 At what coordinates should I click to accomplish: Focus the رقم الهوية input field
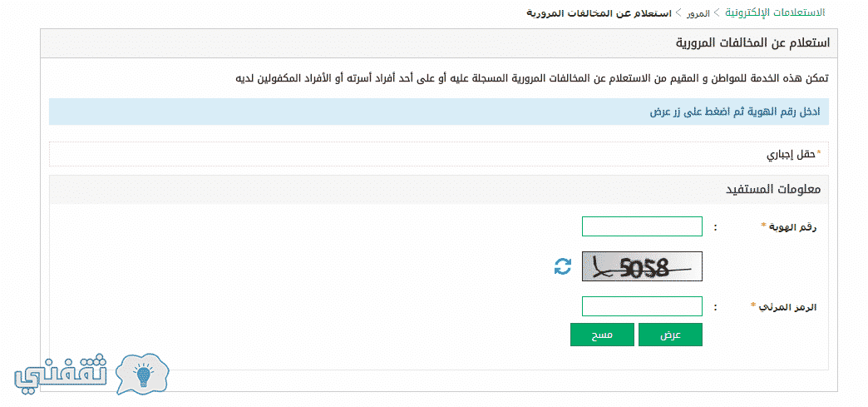642,226
